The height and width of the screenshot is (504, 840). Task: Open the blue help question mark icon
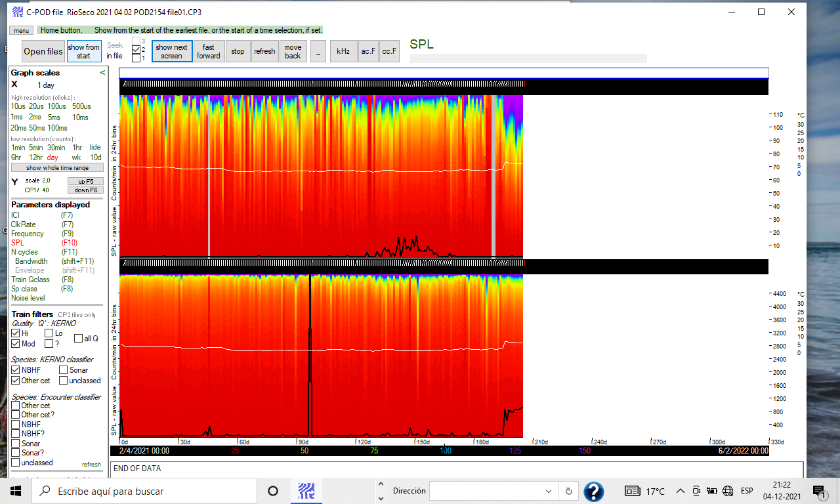click(x=593, y=491)
